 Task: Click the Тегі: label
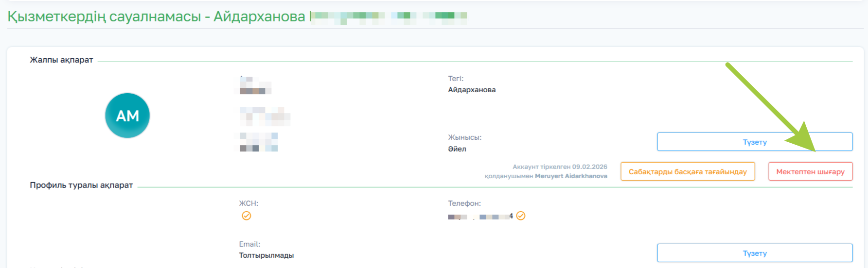tap(456, 78)
